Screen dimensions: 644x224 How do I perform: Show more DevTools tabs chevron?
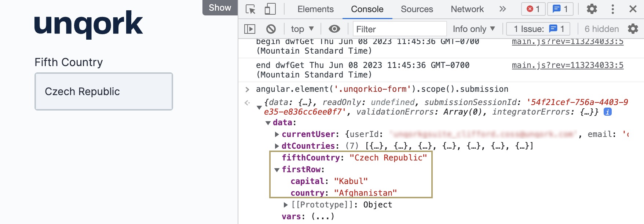[x=502, y=9]
